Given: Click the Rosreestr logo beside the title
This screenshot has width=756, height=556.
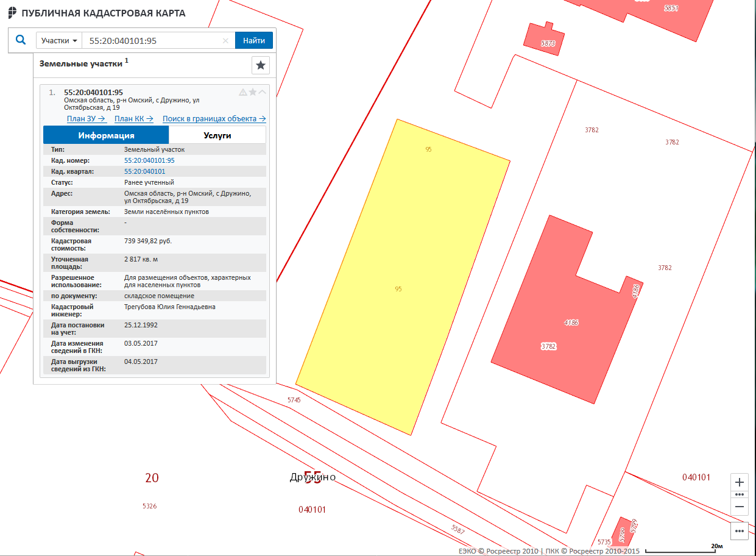Looking at the screenshot, I should click(x=12, y=13).
